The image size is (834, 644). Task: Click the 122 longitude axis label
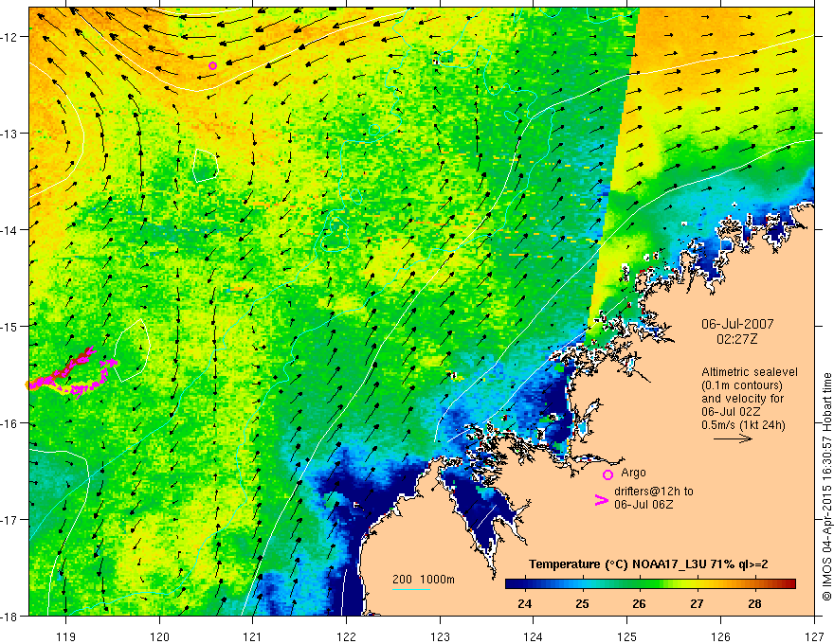point(347,636)
